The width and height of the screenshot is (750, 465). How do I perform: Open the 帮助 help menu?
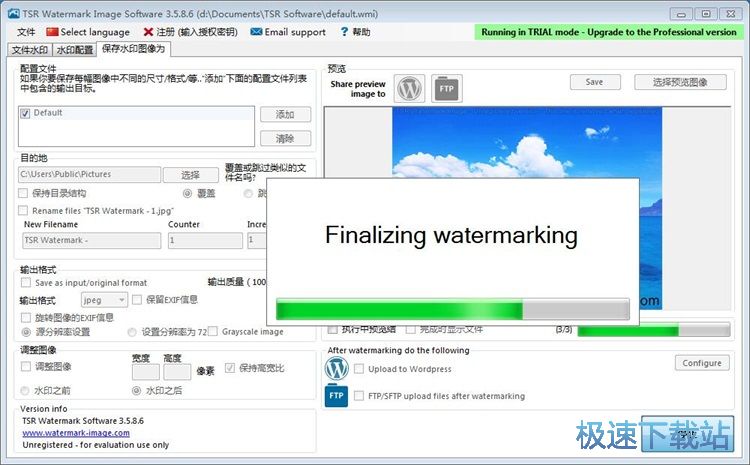coord(355,32)
